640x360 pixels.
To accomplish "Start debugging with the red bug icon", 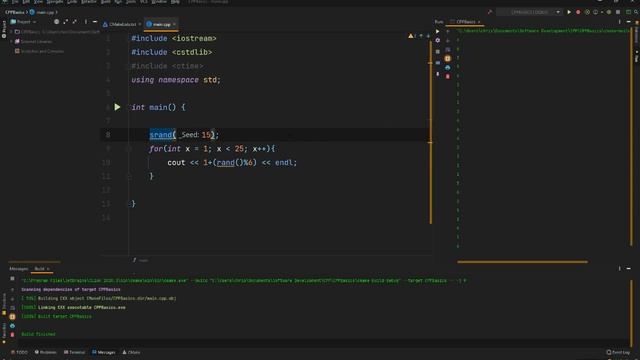I will (578, 12).
